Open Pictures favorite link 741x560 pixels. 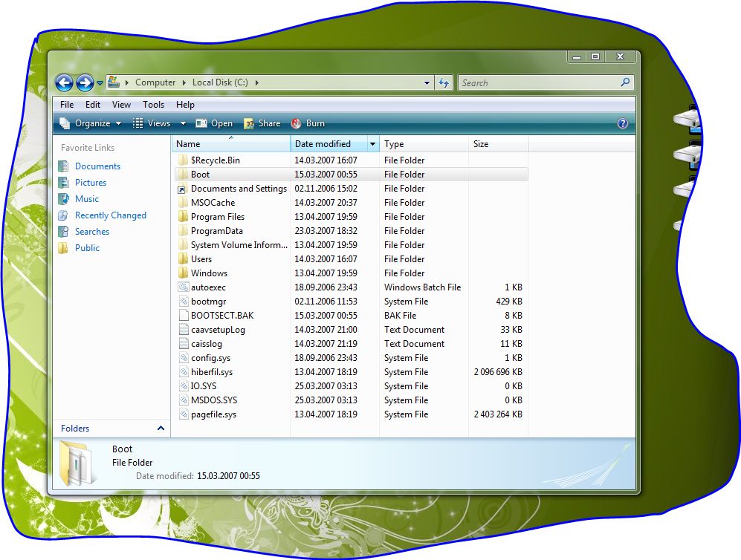point(90,182)
